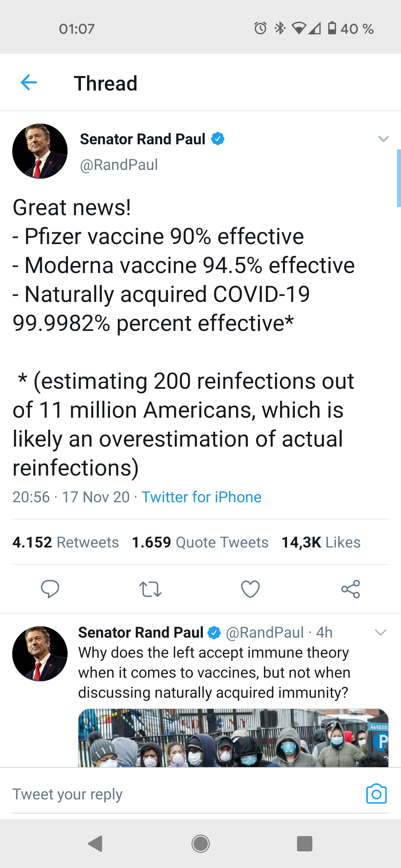Expand main tweet options chevron
This screenshot has width=401, height=868.
pyautogui.click(x=383, y=139)
